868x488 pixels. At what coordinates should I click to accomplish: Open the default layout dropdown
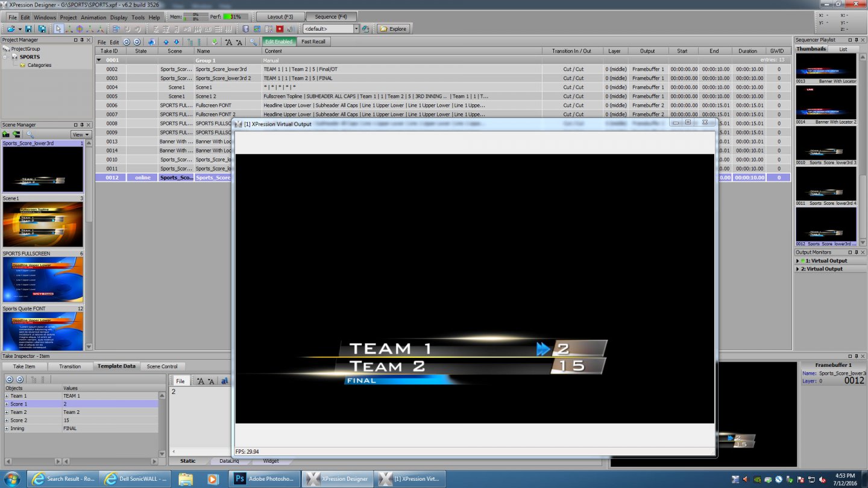click(356, 29)
